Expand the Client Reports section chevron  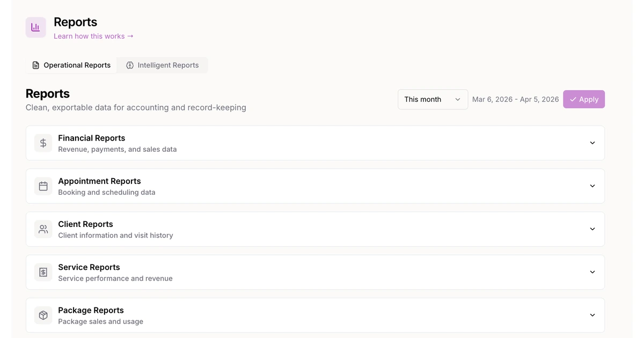pyautogui.click(x=592, y=229)
